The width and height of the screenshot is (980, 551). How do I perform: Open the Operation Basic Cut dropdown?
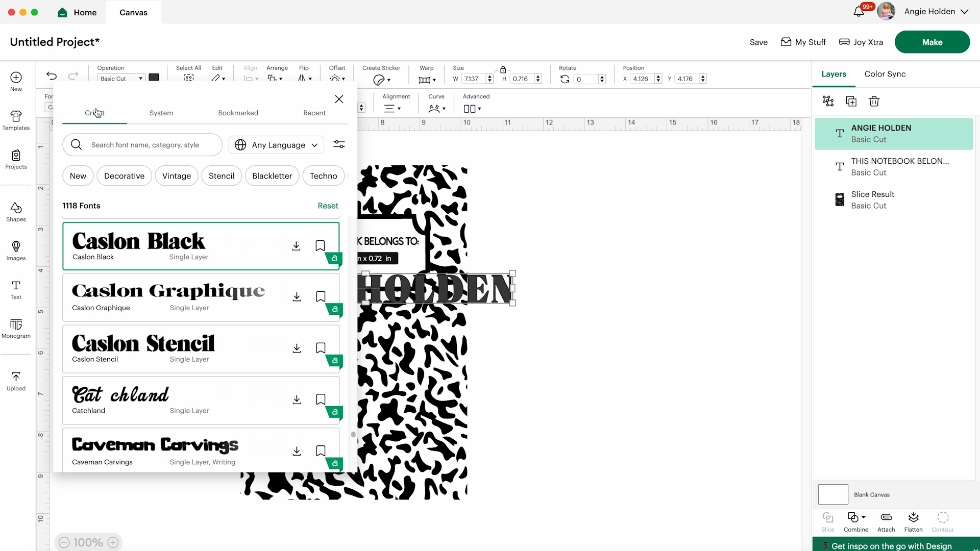(x=121, y=79)
